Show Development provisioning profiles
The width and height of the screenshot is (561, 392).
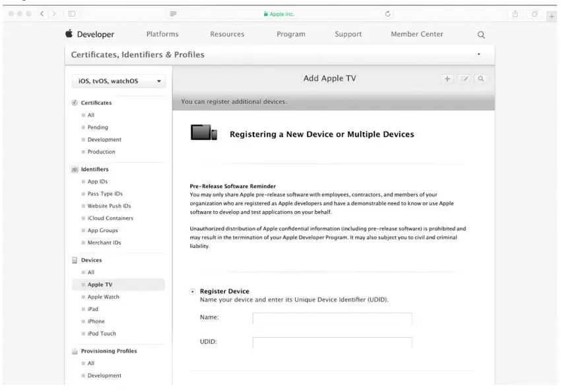[104, 376]
